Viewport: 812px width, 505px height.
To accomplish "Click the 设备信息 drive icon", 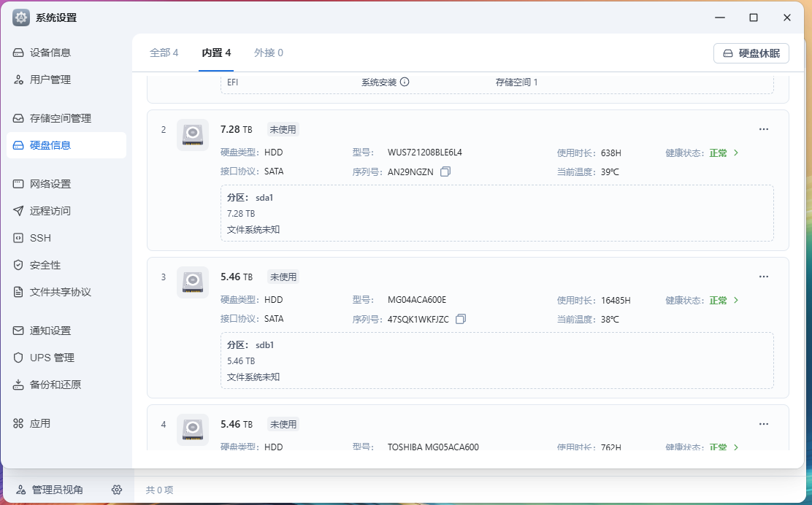I will [18, 53].
